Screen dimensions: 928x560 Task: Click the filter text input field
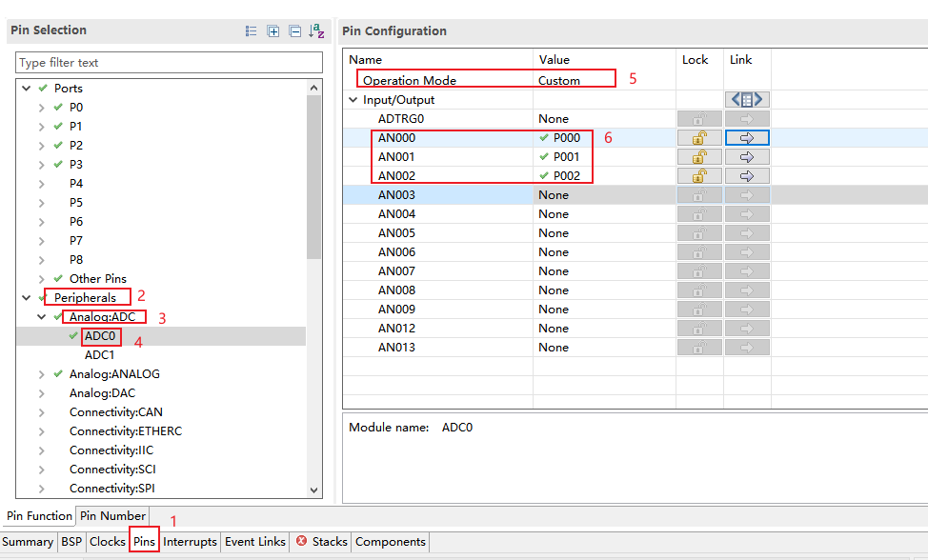tap(169, 63)
